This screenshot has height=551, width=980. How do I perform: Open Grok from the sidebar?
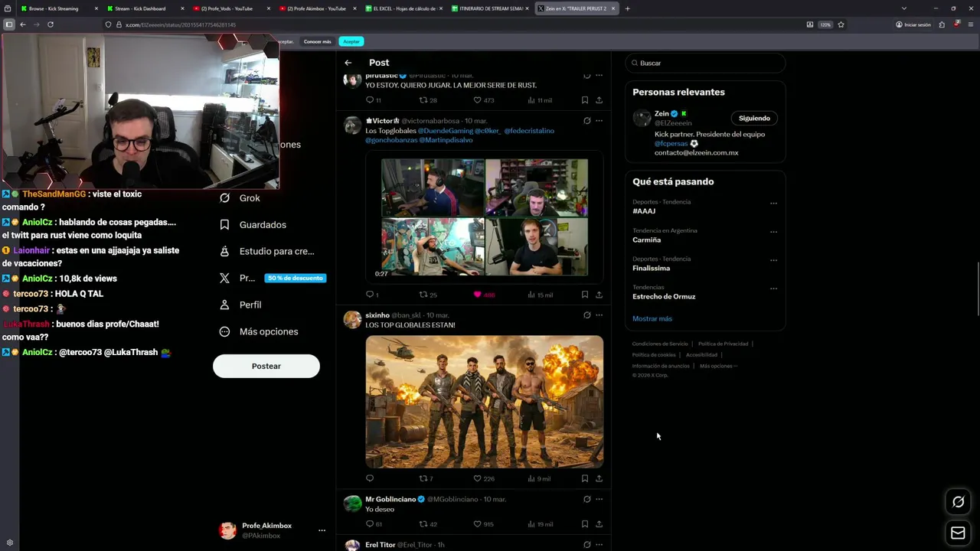pos(240,197)
